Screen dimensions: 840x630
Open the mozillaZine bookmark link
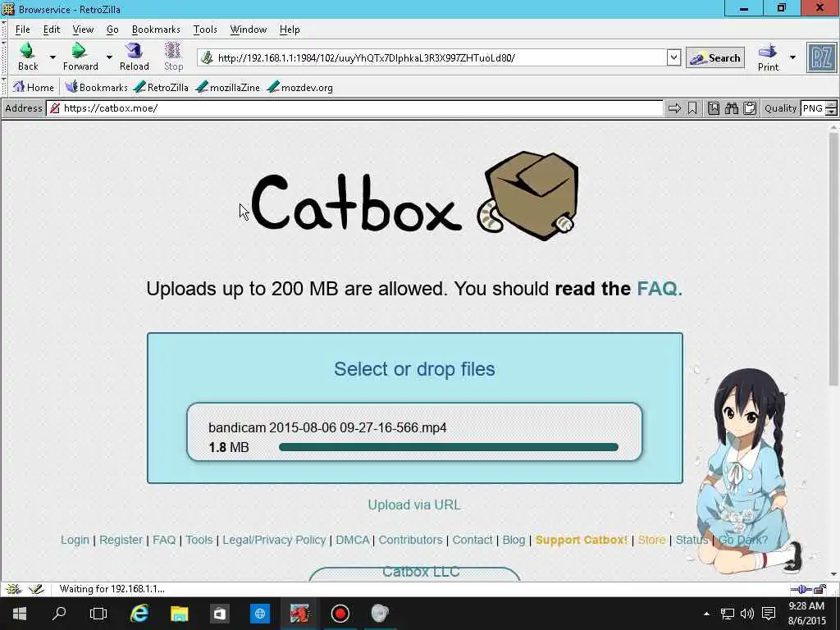tap(228, 87)
